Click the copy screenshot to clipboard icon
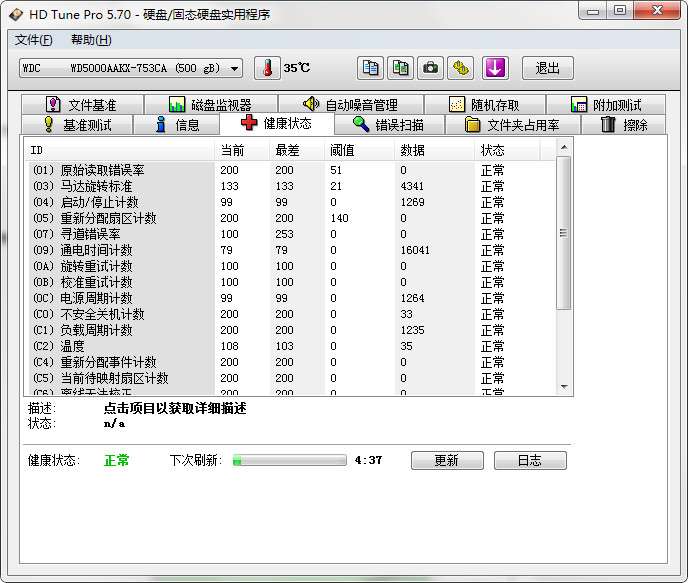The height and width of the screenshot is (583, 688). tap(401, 68)
